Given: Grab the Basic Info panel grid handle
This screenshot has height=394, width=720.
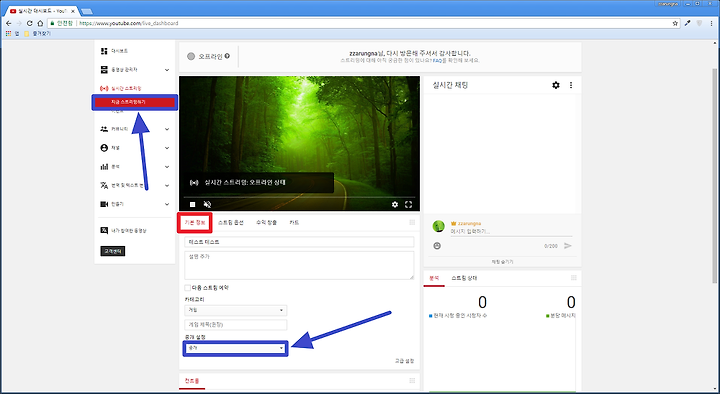Looking at the screenshot, I should pyautogui.click(x=412, y=222).
